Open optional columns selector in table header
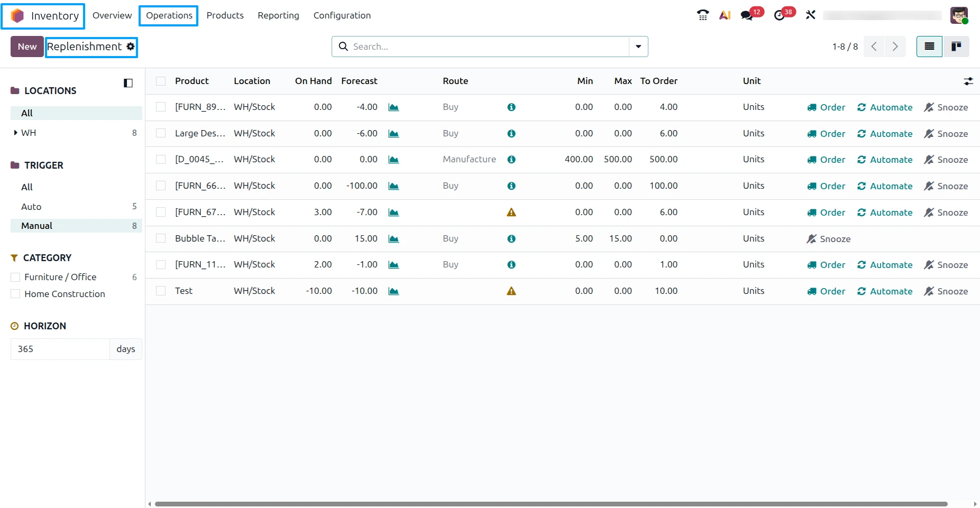Viewport: 980px width, 508px height. pos(968,81)
